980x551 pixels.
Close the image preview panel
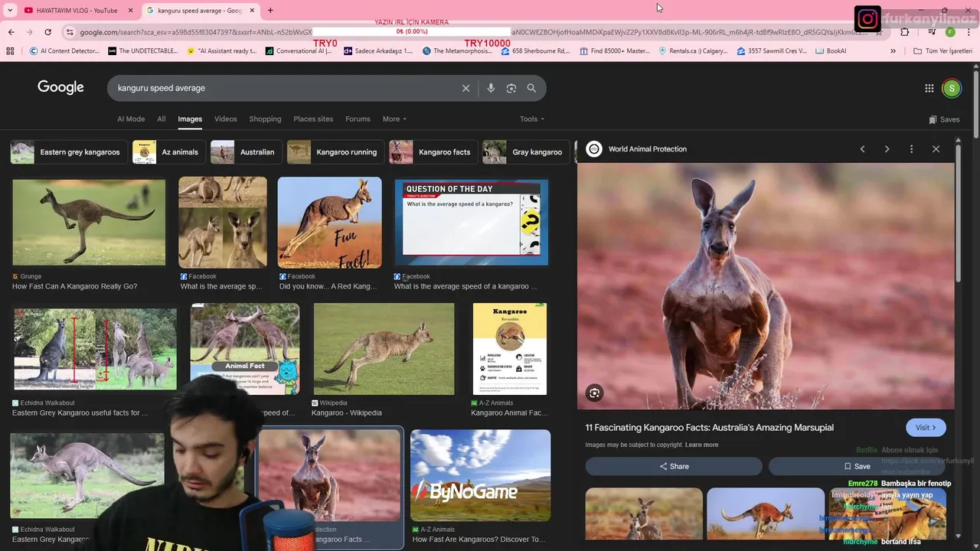936,149
